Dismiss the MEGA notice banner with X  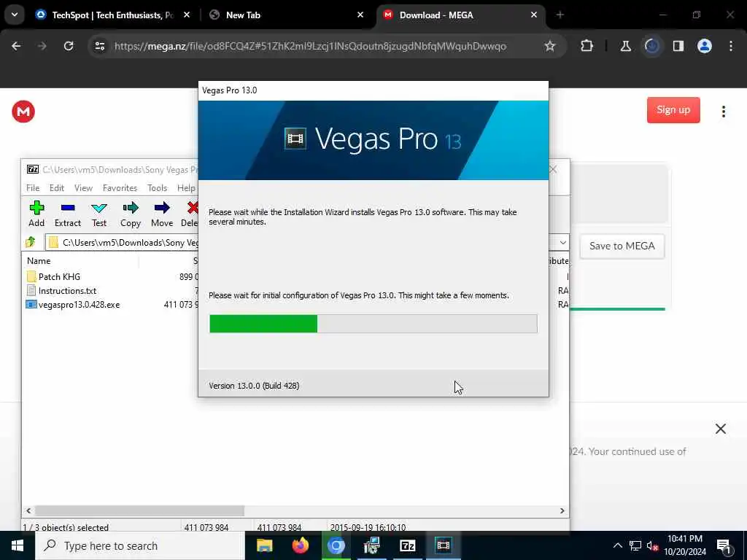720,429
